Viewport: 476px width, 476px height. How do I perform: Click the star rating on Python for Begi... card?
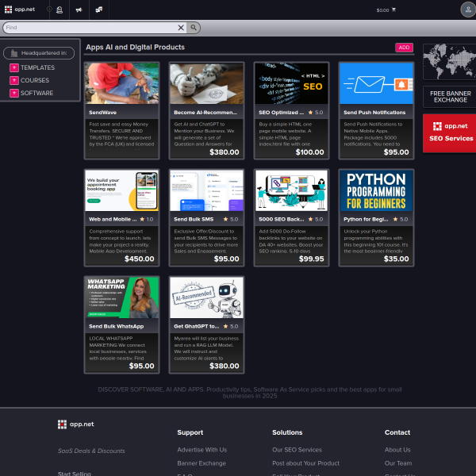pyautogui.click(x=401, y=219)
